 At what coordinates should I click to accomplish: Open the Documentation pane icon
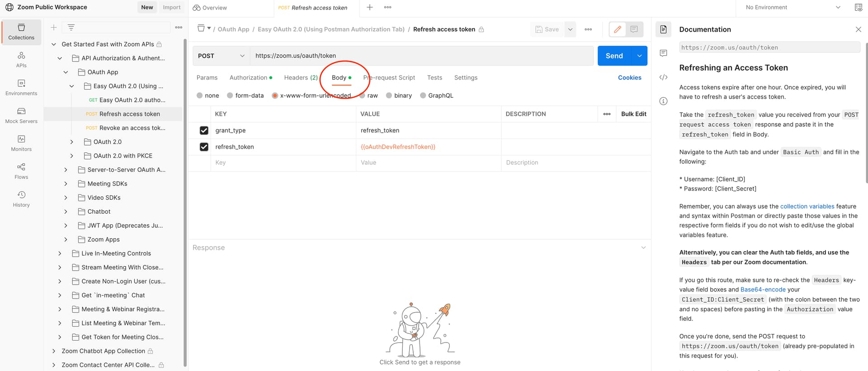pyautogui.click(x=663, y=29)
